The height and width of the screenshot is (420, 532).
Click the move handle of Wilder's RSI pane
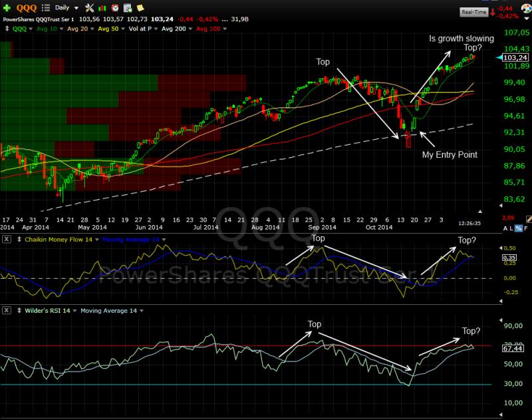(x=19, y=310)
